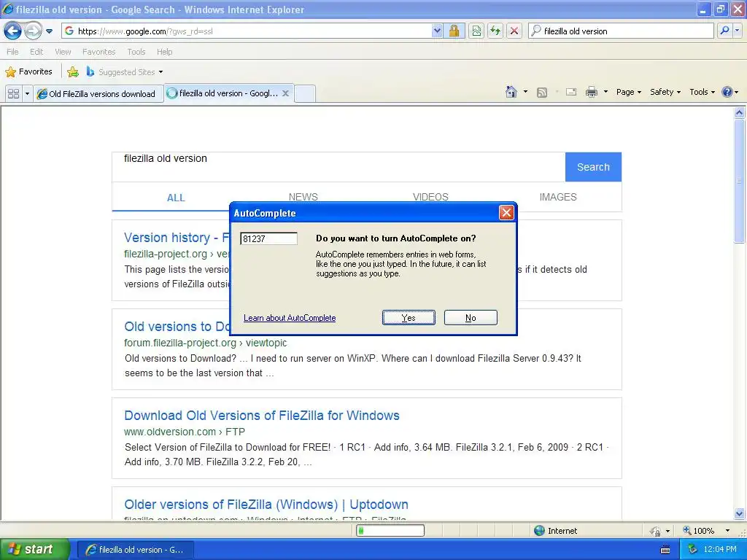Open Download Old Versions of FileZilla for Windows
This screenshot has height=560, width=747.
(x=262, y=415)
